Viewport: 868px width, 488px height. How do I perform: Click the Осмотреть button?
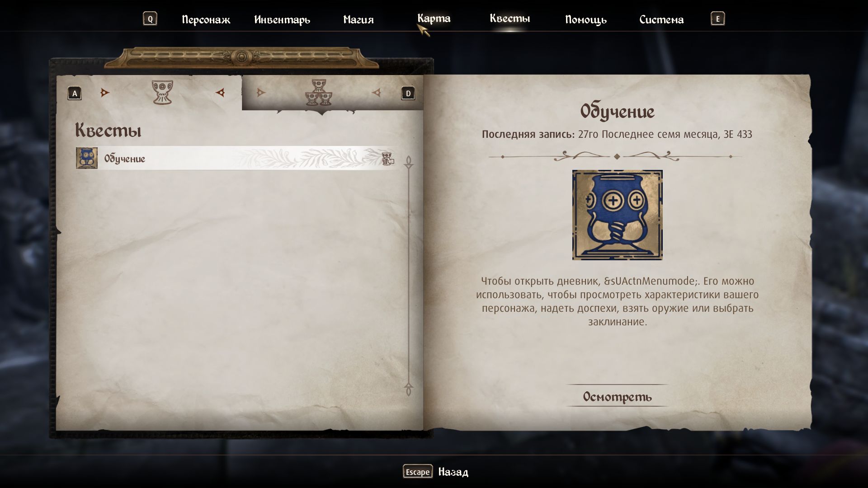click(x=617, y=396)
